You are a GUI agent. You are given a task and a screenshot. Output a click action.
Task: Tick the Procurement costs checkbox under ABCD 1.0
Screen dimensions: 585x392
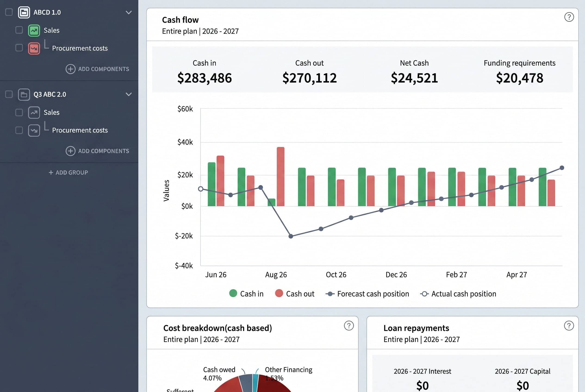pos(19,48)
